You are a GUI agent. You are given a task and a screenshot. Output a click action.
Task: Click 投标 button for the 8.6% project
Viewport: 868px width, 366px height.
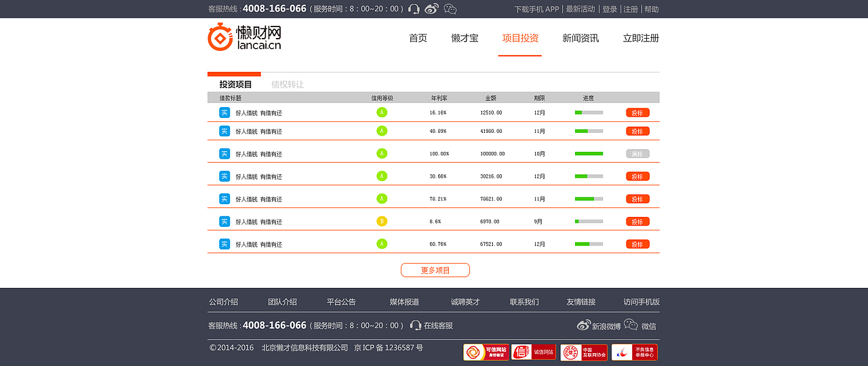pos(637,222)
